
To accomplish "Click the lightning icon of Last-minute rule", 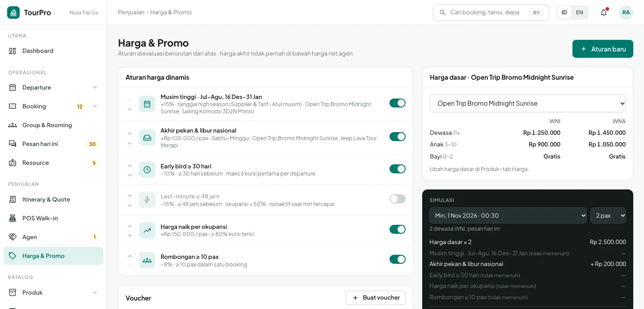I will 147,200.
